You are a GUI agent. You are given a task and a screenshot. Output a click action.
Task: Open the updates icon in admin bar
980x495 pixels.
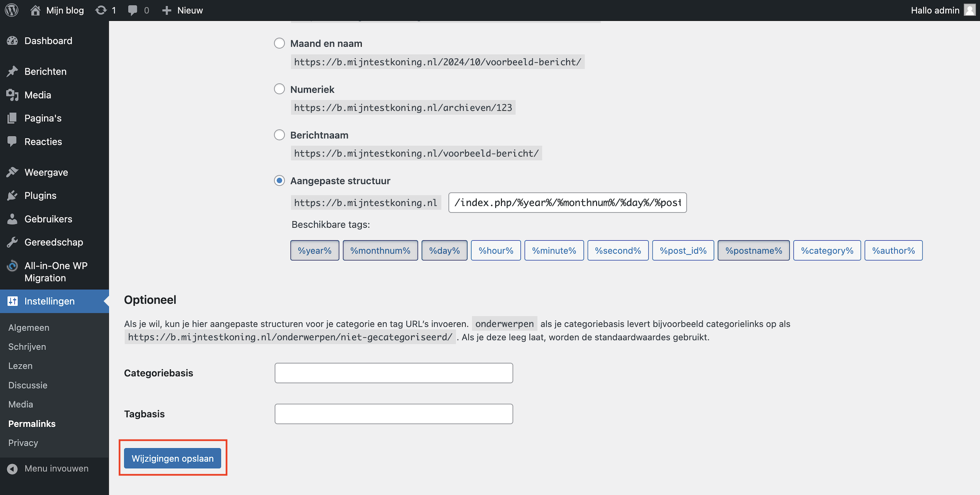tap(101, 10)
